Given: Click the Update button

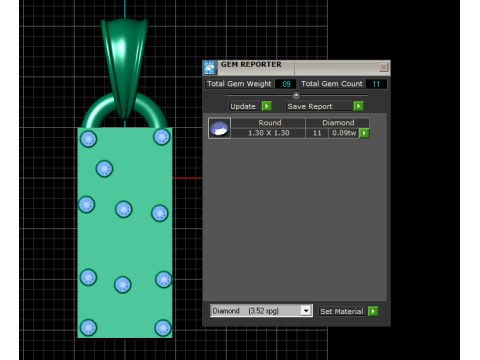Looking at the screenshot, I should pos(243,106).
